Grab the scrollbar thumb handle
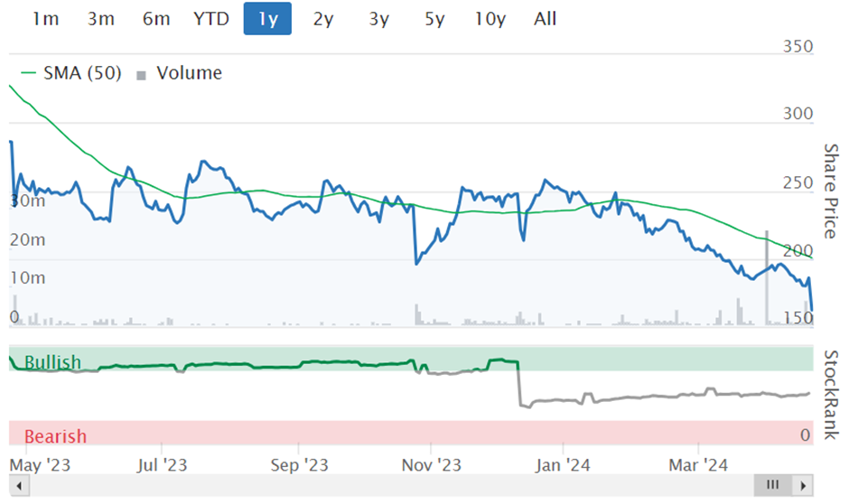This screenshot has height=504, width=849. (x=772, y=485)
